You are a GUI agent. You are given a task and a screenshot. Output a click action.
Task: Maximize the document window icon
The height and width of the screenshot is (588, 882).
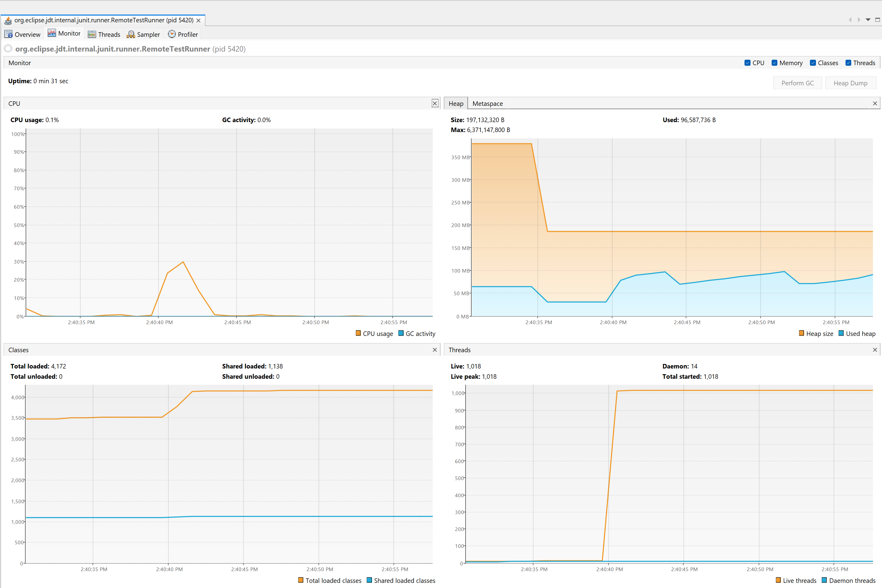point(877,20)
